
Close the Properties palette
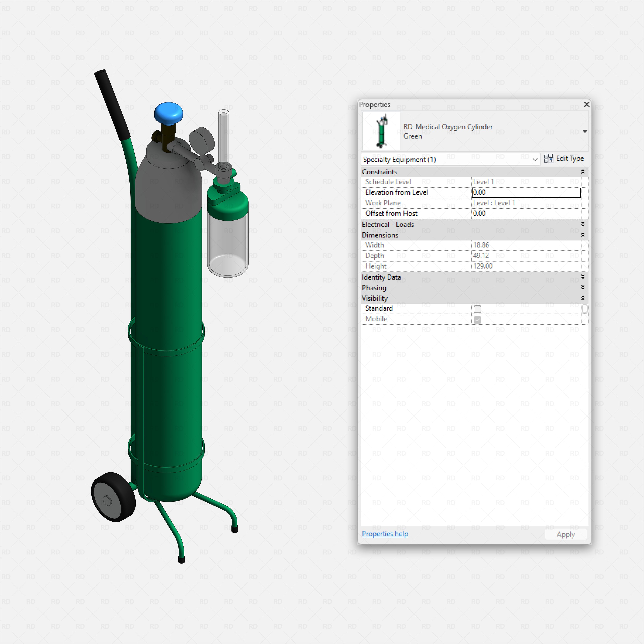pos(587,104)
